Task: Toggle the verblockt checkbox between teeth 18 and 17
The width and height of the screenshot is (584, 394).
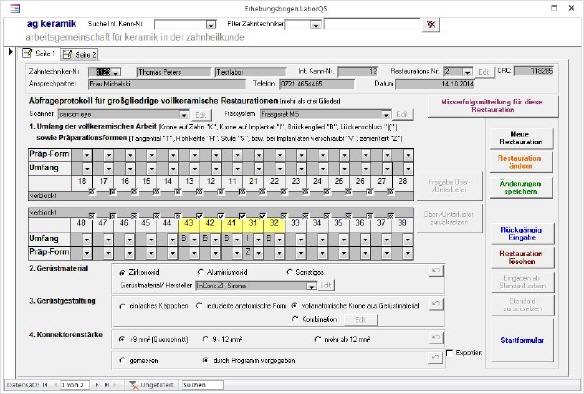Action: (92, 192)
